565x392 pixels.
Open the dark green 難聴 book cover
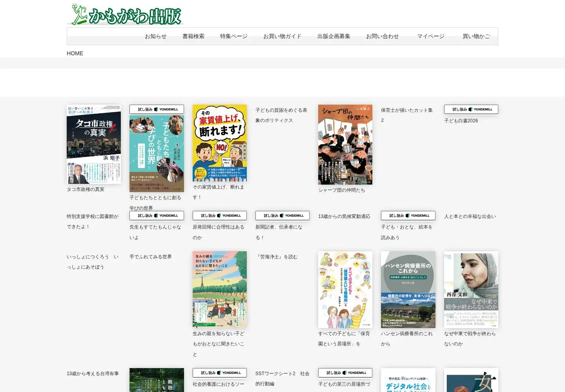[x=157, y=380]
